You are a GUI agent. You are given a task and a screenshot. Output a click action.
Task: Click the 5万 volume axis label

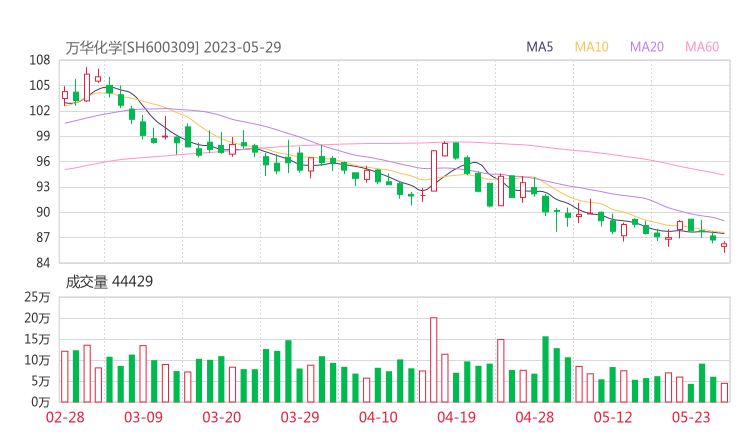41,381
